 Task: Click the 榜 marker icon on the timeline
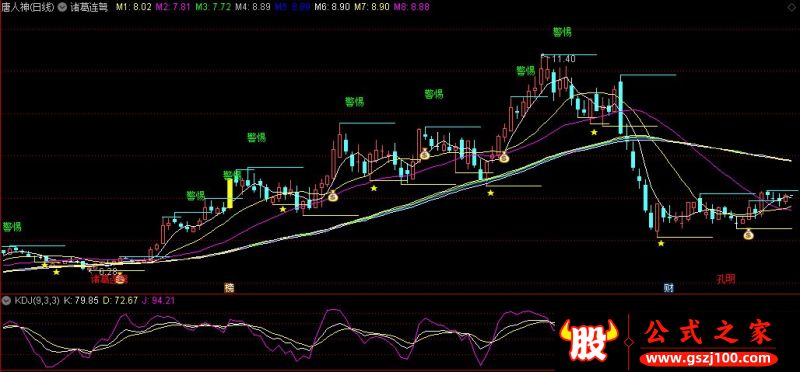229,287
